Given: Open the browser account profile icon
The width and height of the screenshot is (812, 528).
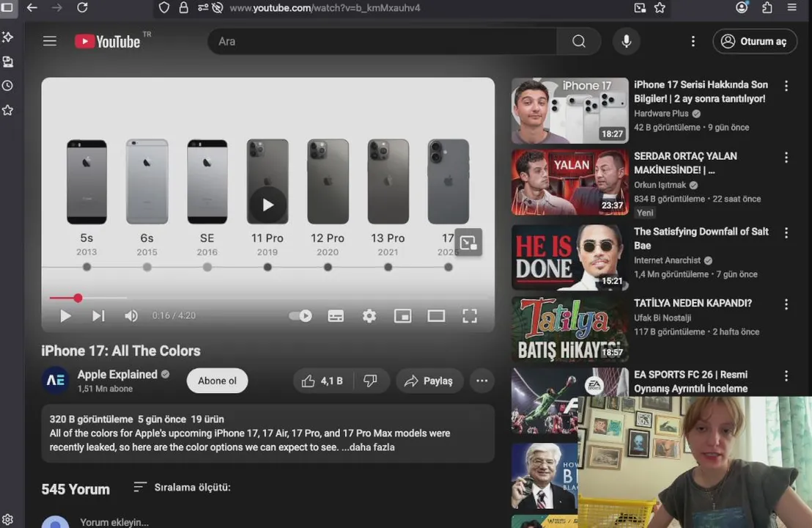Looking at the screenshot, I should click(742, 8).
